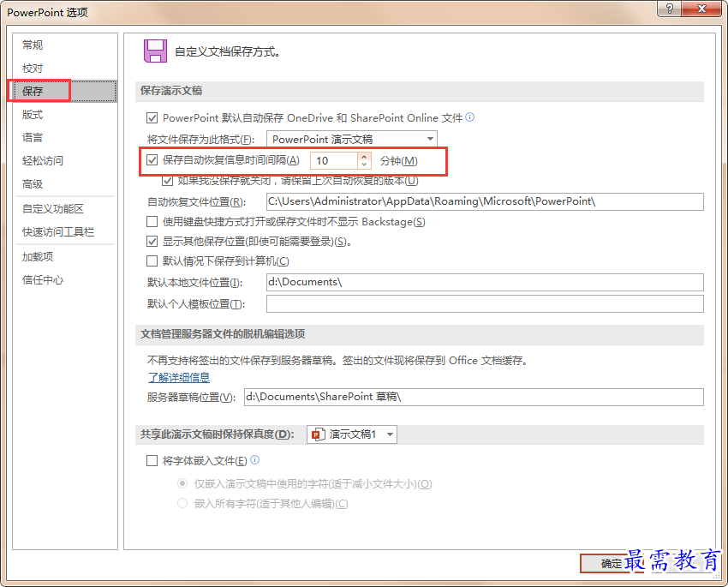Increase the autorecover minutes with the up arrow

[365, 157]
